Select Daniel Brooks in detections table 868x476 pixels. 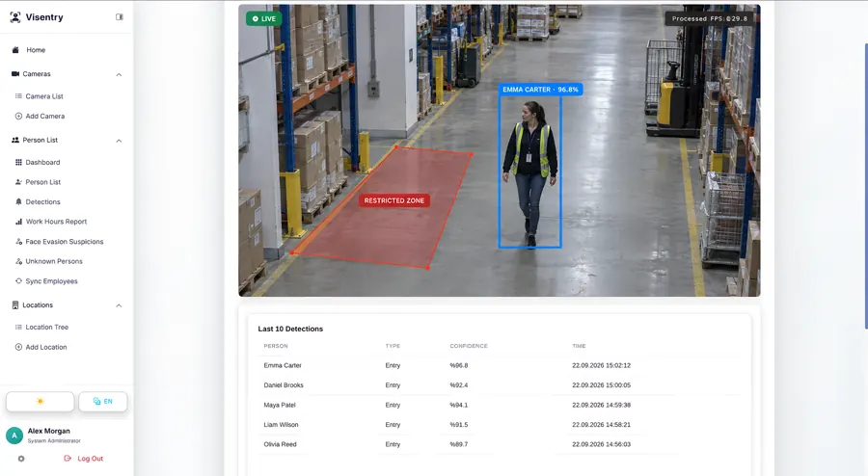pos(284,385)
